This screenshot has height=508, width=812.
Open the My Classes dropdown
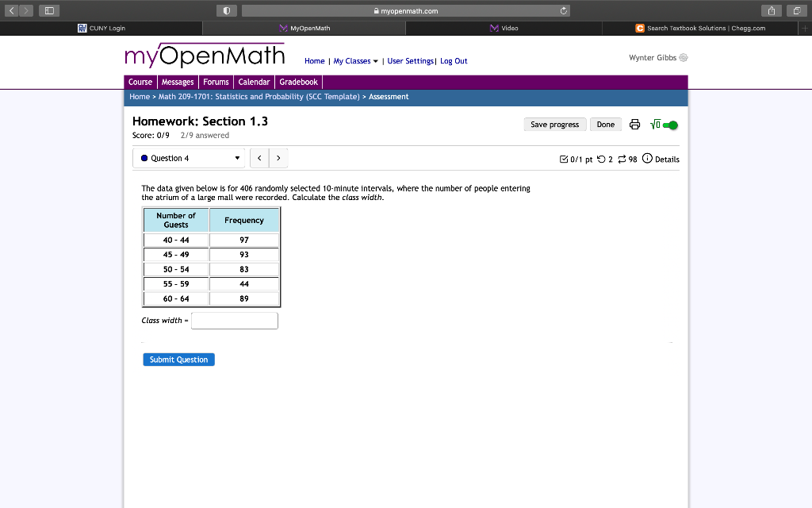click(x=354, y=60)
